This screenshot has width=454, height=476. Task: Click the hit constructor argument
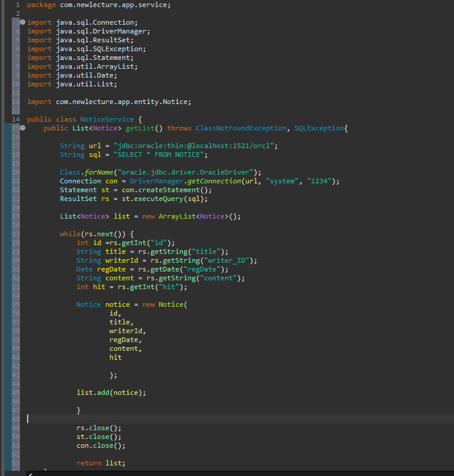(x=115, y=357)
